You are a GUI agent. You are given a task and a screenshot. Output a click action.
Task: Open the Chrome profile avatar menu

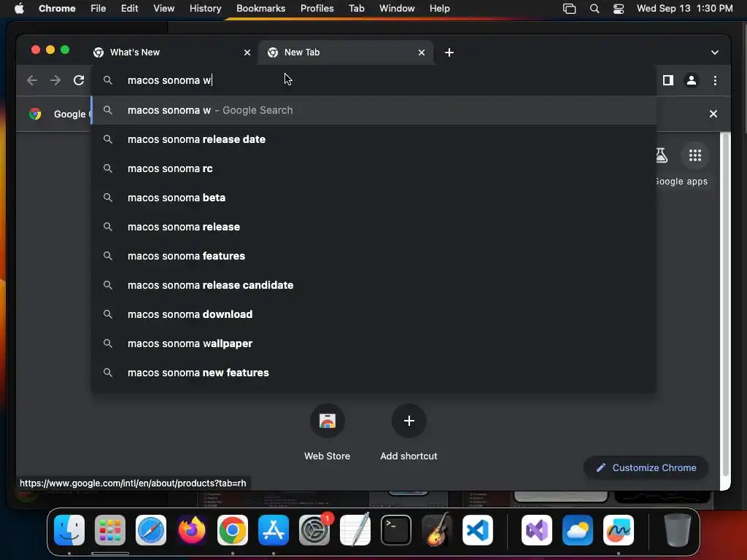click(x=692, y=80)
